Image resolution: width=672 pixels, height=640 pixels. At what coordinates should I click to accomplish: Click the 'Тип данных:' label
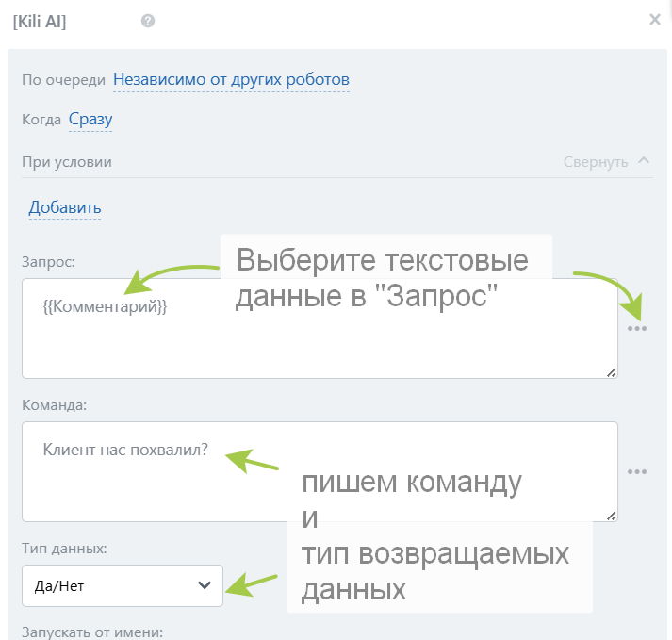(65, 548)
